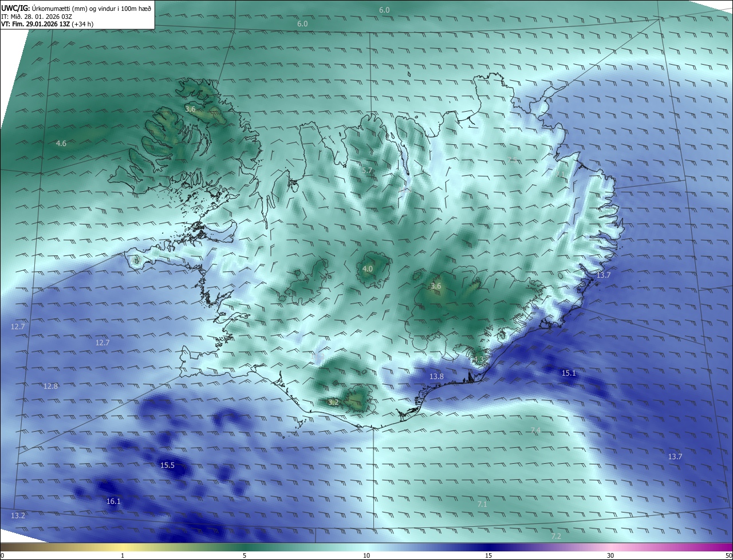This screenshot has width=733, height=560.
Task: Click the colour scale tick label 30
Action: (610, 555)
